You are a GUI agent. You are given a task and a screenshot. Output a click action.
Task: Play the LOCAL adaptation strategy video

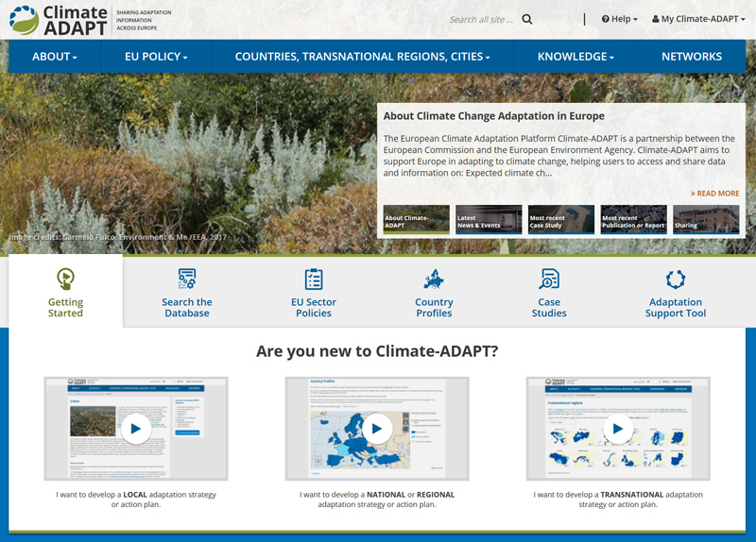coord(136,429)
